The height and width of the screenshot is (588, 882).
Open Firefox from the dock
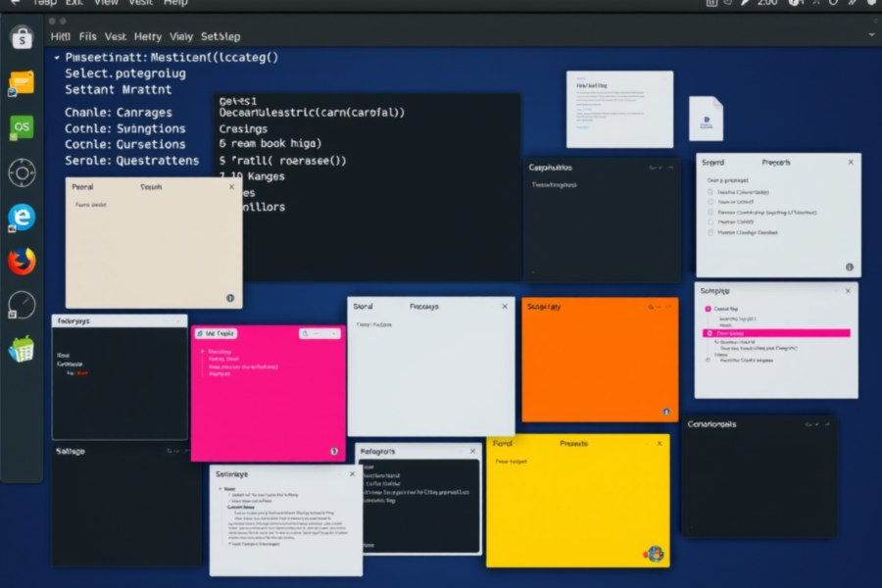(x=22, y=262)
